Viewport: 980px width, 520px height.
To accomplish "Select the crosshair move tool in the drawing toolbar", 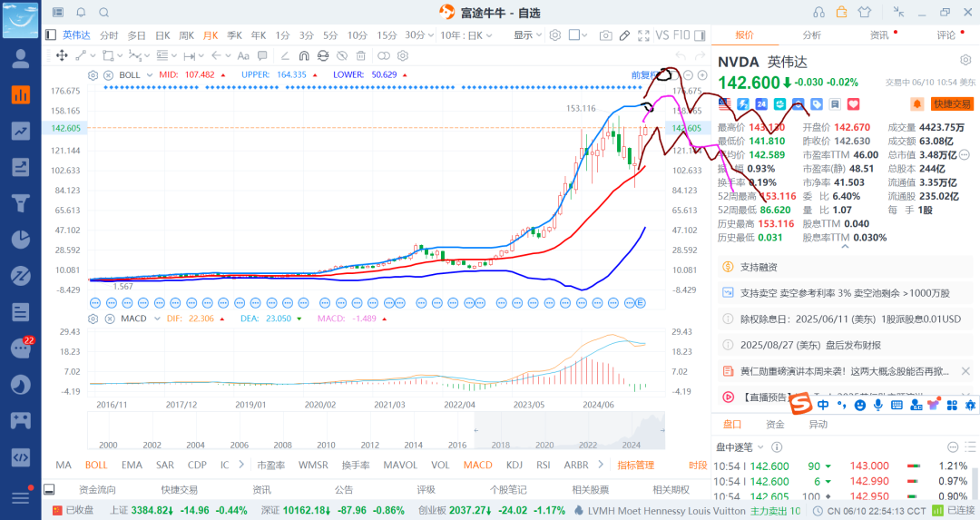I will [x=62, y=55].
